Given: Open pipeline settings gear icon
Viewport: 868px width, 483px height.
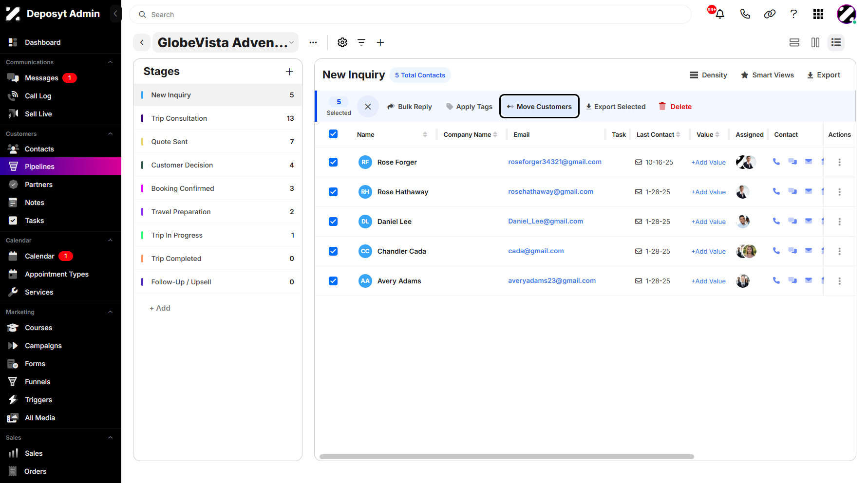Looking at the screenshot, I should (342, 42).
